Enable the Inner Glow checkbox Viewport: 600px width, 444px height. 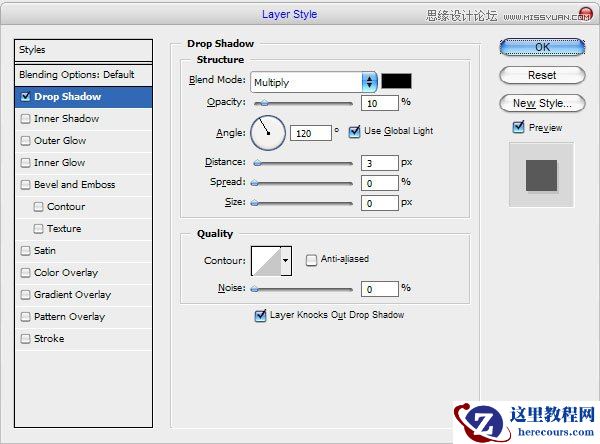[x=26, y=163]
